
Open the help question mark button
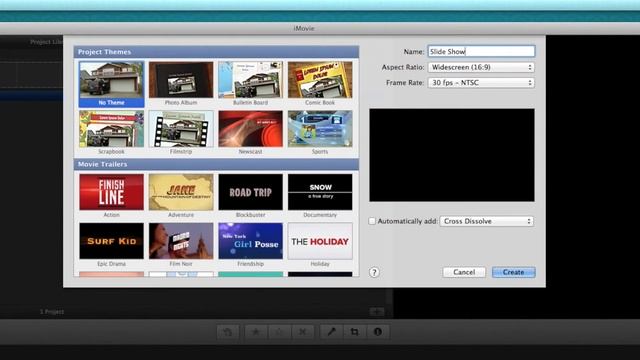point(374,272)
